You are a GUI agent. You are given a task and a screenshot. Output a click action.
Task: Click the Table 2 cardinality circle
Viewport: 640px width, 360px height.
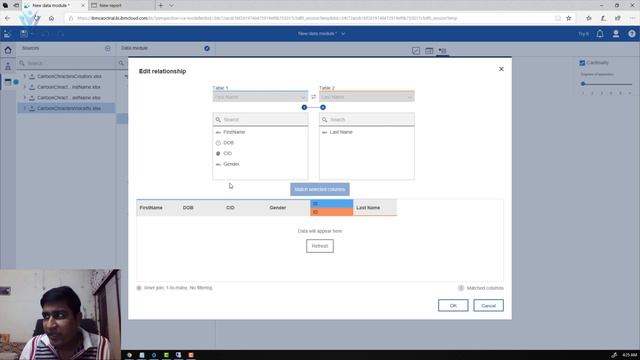pyautogui.click(x=323, y=107)
